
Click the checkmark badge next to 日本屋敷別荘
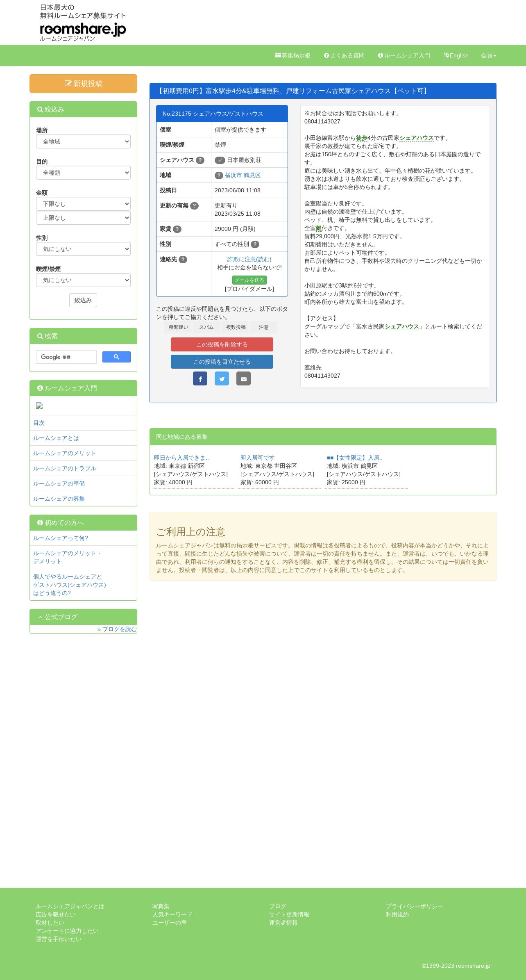point(220,160)
